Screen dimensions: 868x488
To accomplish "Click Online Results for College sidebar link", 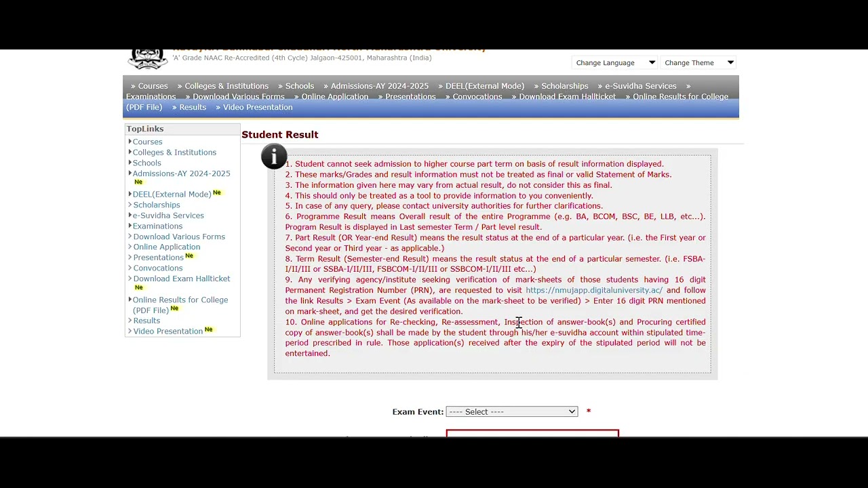I will (x=180, y=305).
